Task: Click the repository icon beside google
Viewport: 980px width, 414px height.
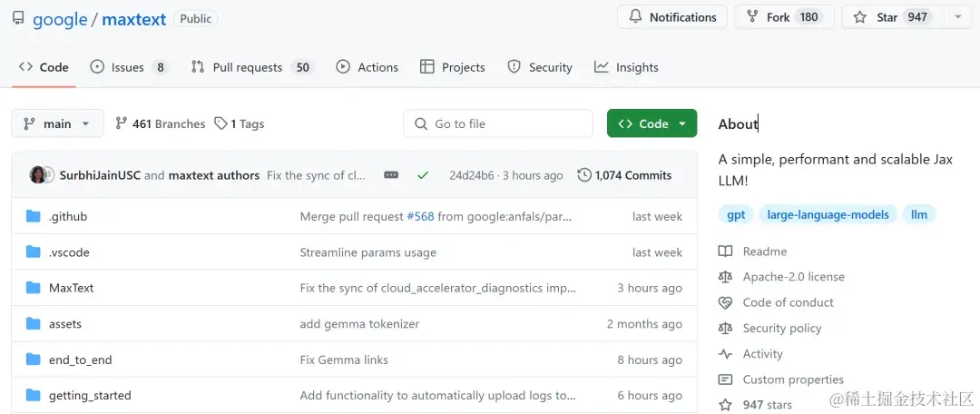Action: click(19, 18)
